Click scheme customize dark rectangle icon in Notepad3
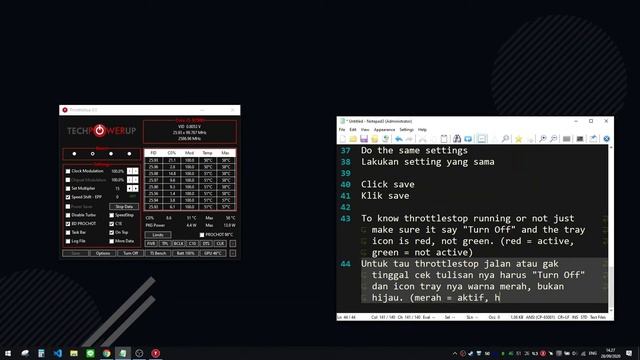This screenshot has height=360, width=640. 580,139
